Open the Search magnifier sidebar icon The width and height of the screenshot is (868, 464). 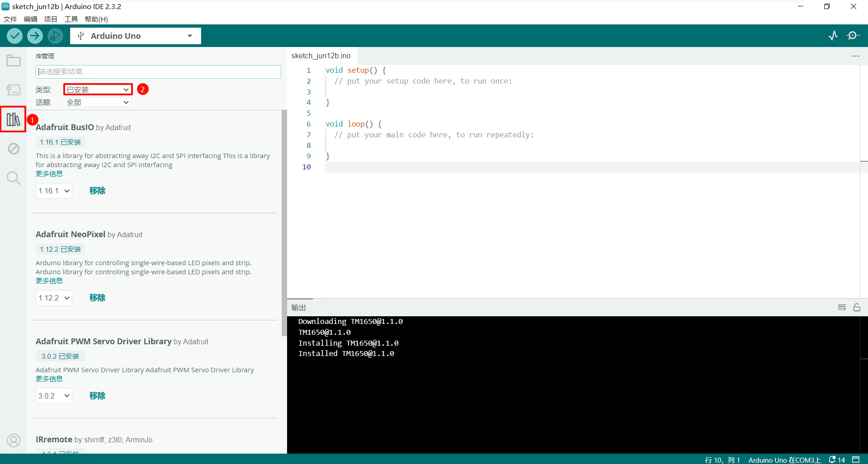pos(14,178)
